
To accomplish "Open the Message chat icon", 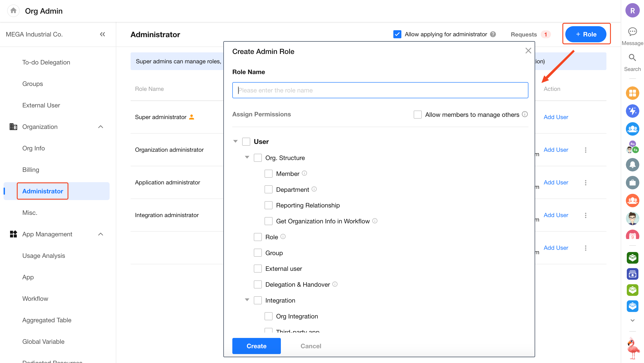I will pos(632,32).
